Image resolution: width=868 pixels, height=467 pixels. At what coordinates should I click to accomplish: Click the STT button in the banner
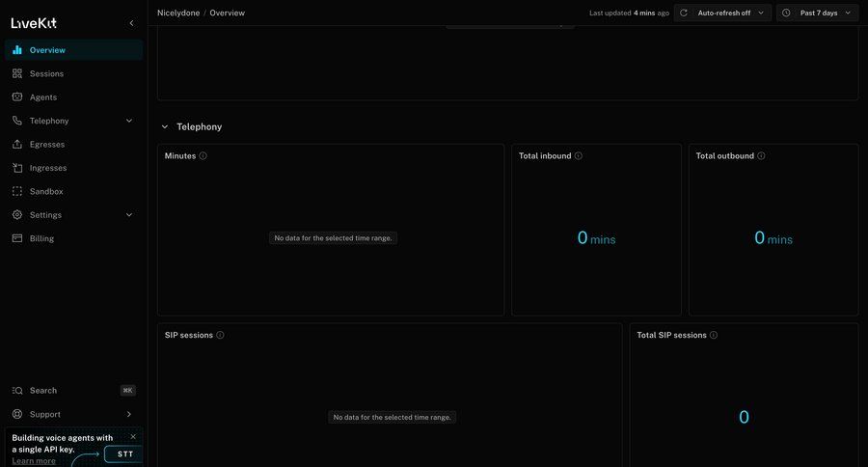pos(124,453)
